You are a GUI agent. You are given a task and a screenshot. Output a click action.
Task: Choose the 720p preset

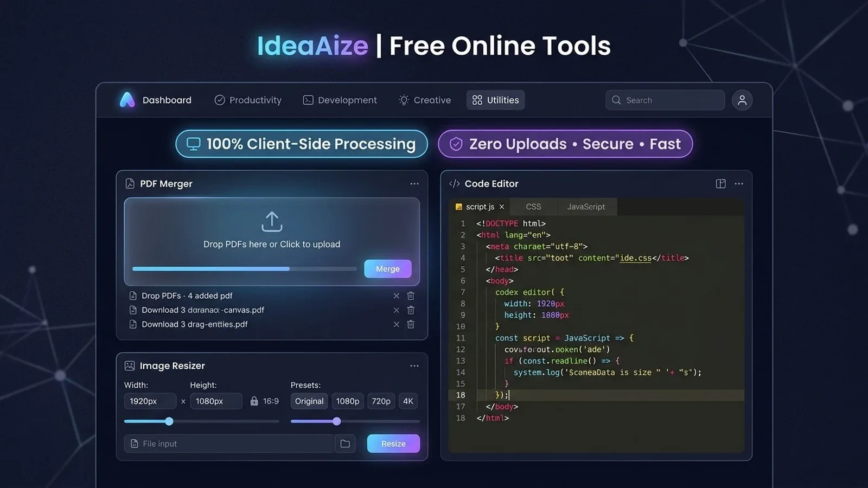381,401
